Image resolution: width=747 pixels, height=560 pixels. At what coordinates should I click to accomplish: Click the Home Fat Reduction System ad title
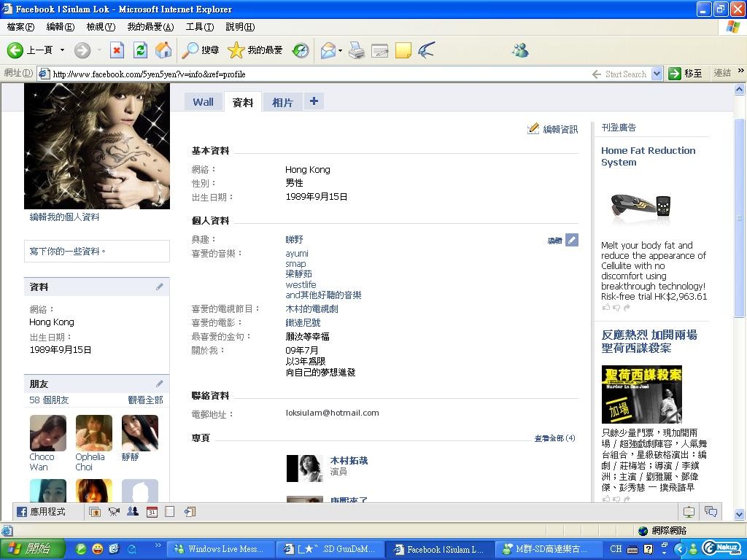point(649,156)
